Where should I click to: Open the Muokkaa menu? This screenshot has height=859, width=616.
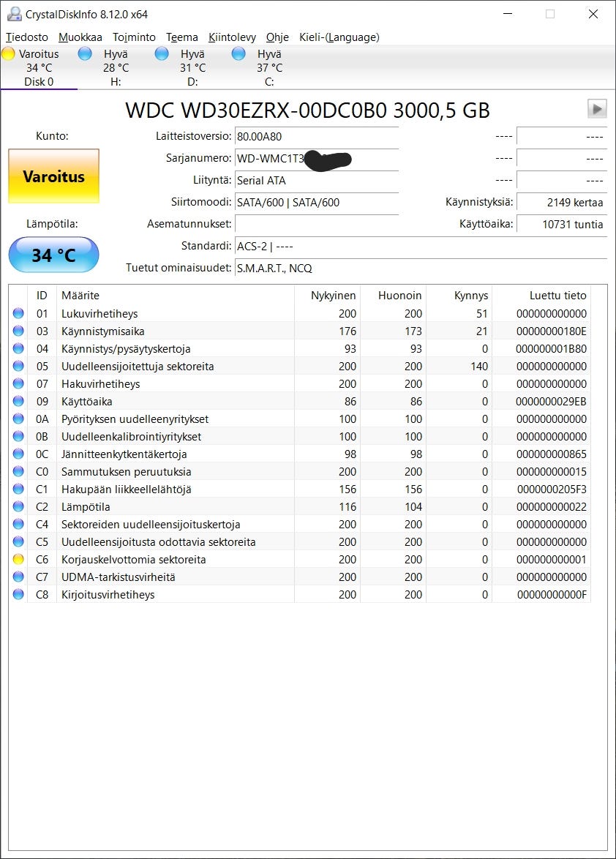pos(80,37)
